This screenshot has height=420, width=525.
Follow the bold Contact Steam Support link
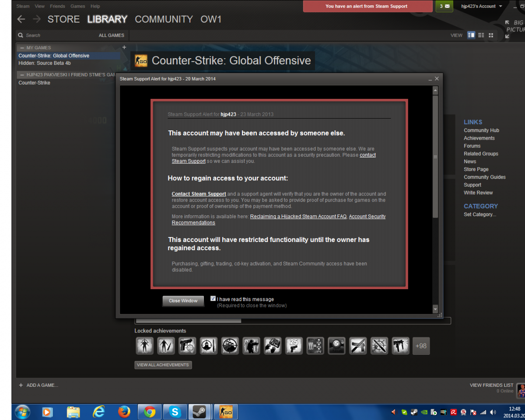199,194
